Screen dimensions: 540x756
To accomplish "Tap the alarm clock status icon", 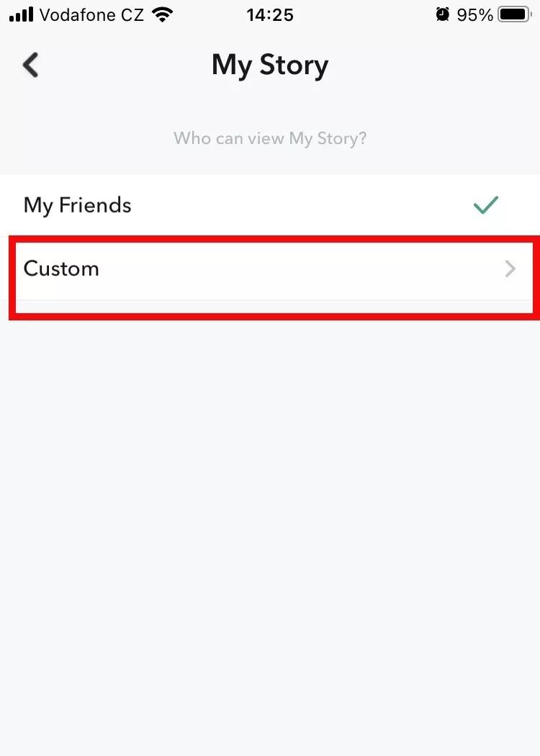I will 442,14.
